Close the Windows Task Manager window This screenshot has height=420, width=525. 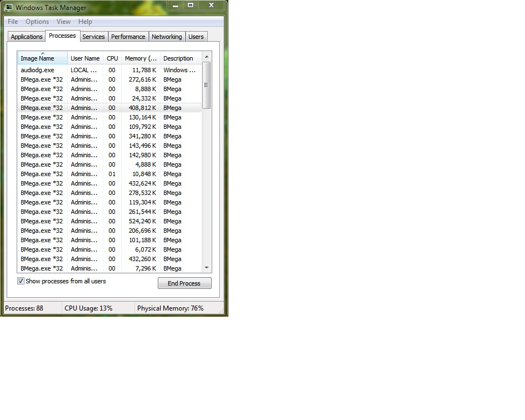point(211,5)
